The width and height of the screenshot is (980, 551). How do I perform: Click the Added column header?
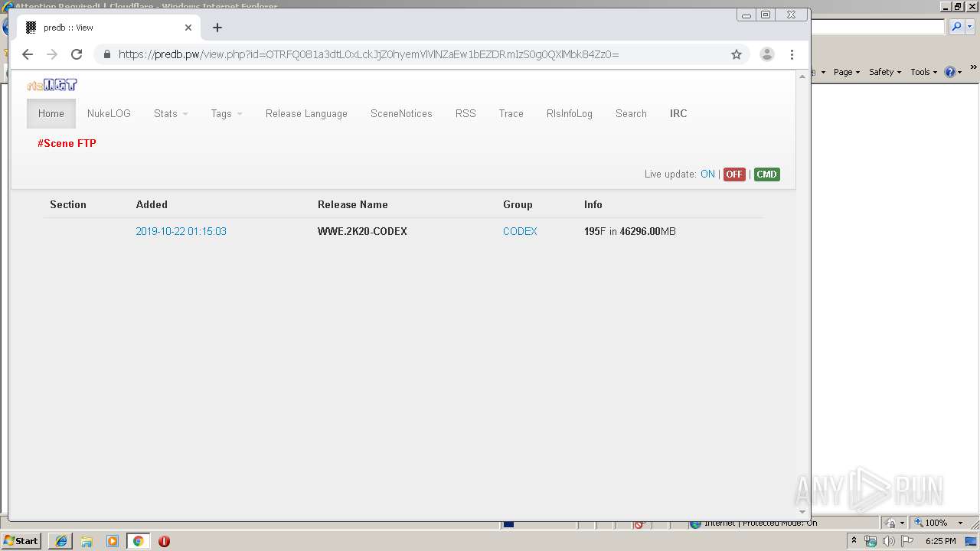pos(152,204)
